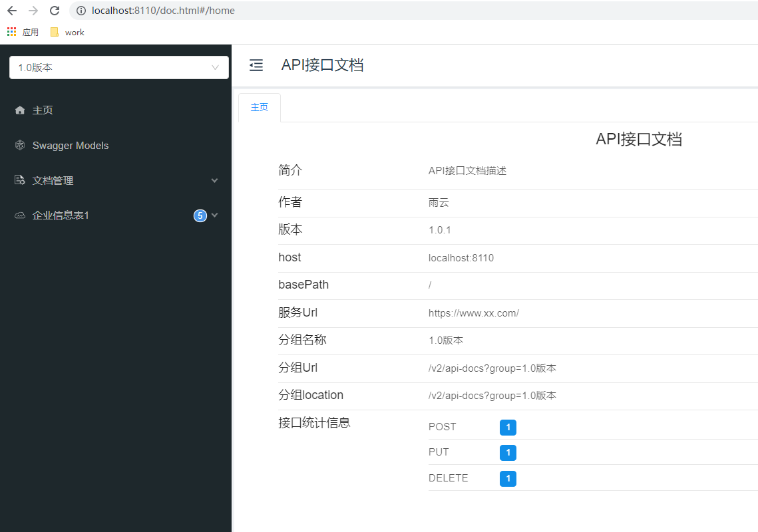
Task: Click the host row label
Action: coord(289,257)
